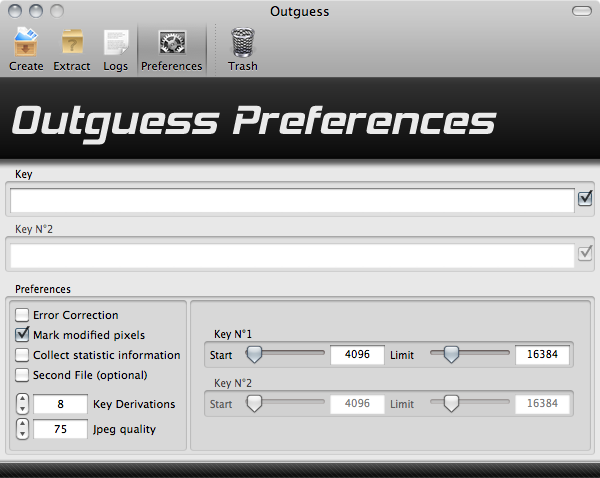Decrease Jpeg quality with stepper down arrow

(x=23, y=434)
